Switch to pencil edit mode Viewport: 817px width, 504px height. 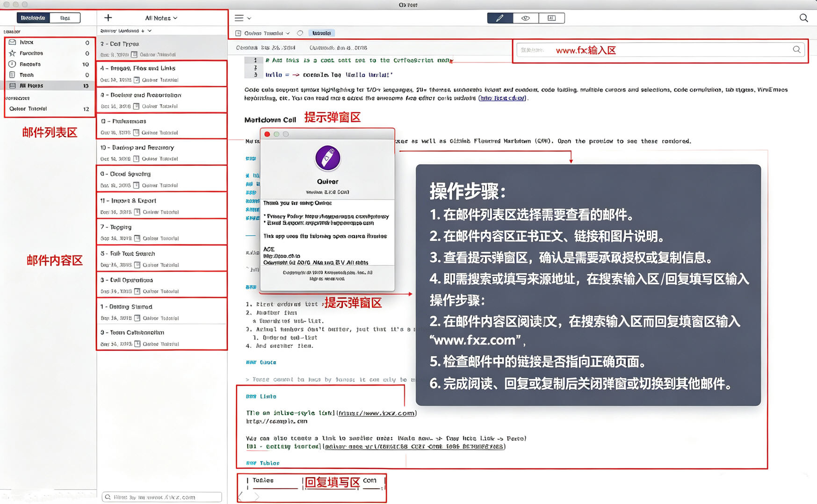pos(500,18)
